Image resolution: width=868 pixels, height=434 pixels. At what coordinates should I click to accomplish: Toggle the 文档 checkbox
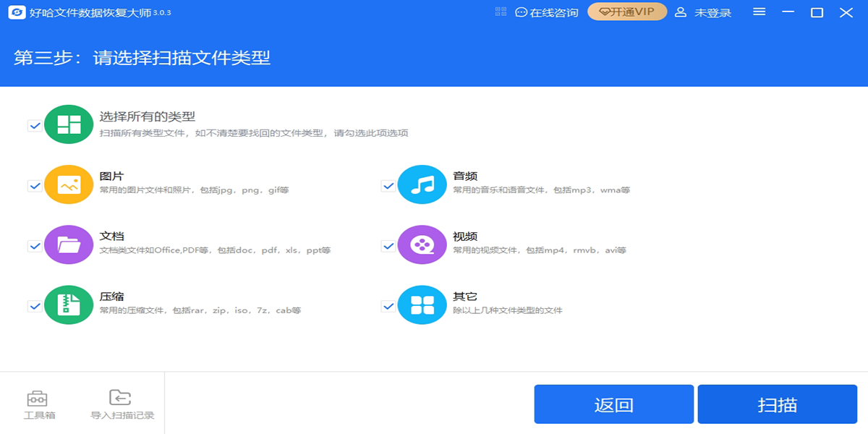pos(34,246)
